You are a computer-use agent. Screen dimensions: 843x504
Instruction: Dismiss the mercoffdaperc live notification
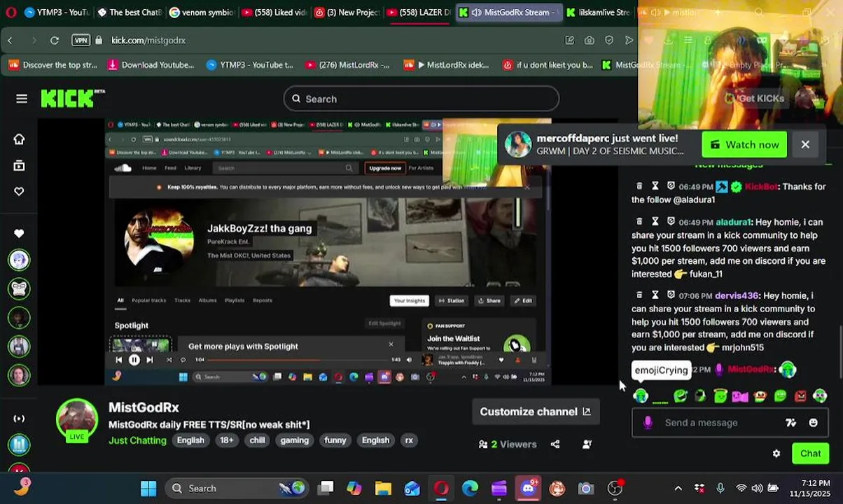pyautogui.click(x=805, y=145)
